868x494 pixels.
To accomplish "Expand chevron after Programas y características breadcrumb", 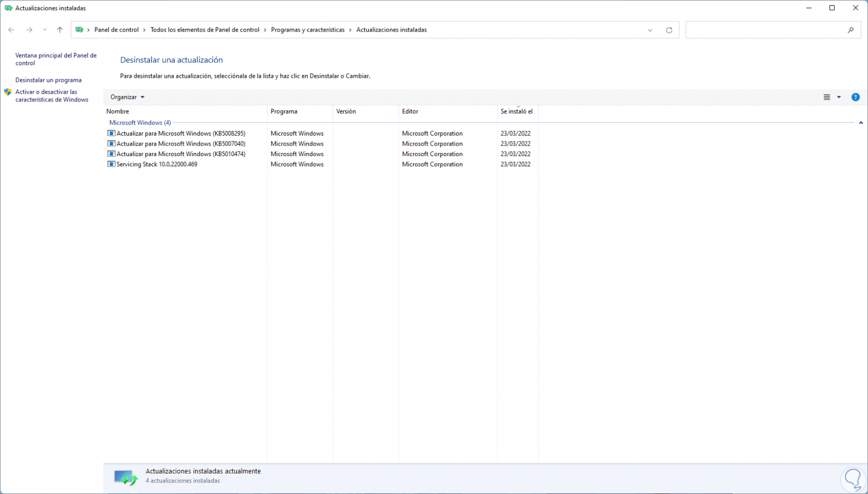I will tap(350, 30).
